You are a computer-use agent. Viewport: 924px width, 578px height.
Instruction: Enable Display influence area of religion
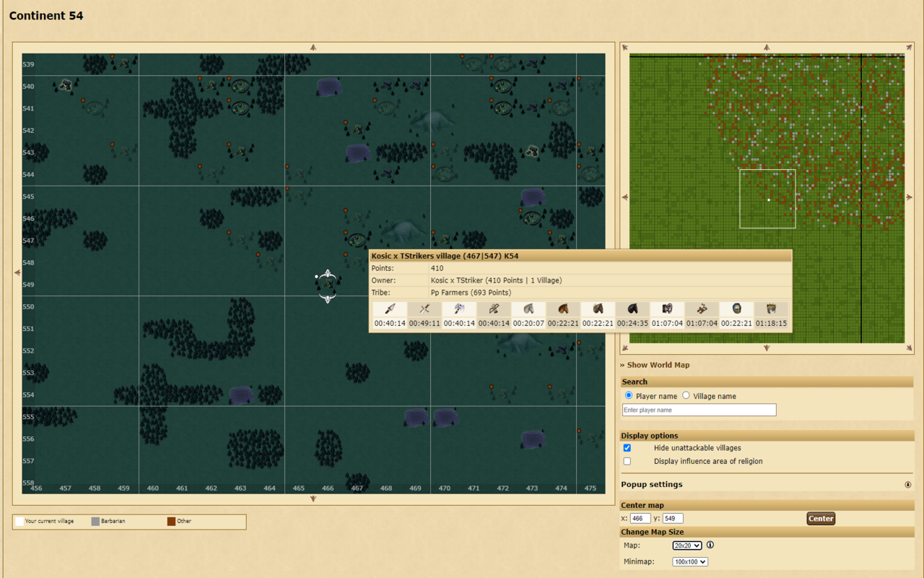point(627,461)
